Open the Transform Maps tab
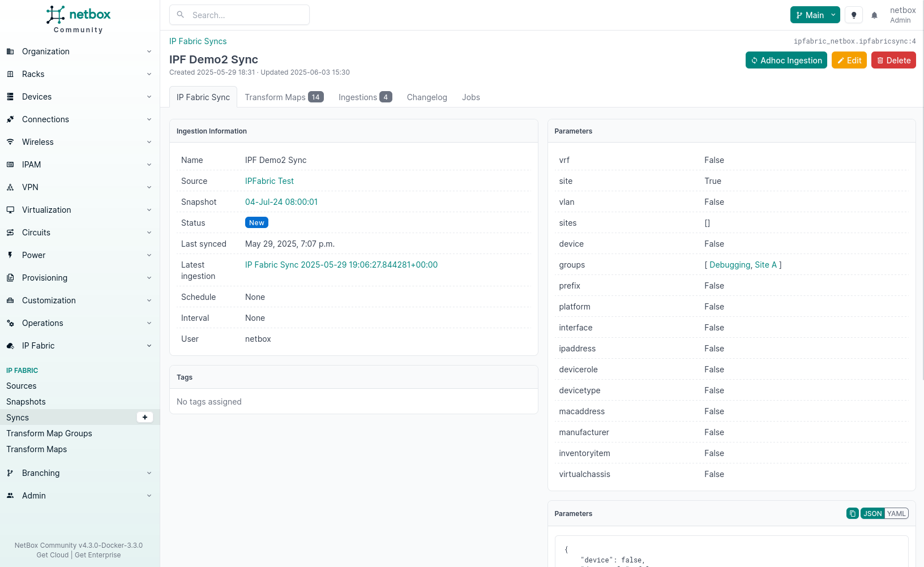Screen dimensions: 924x567 pos(284,97)
